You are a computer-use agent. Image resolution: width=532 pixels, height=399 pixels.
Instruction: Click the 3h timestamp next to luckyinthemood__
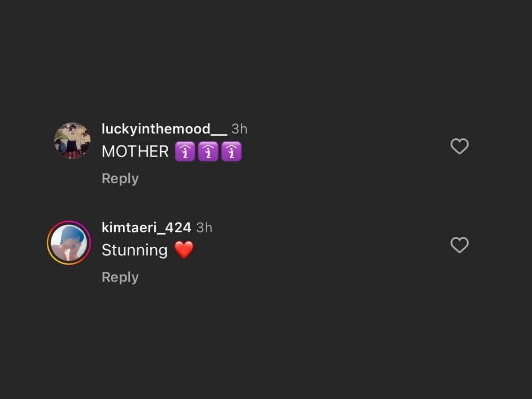point(239,129)
